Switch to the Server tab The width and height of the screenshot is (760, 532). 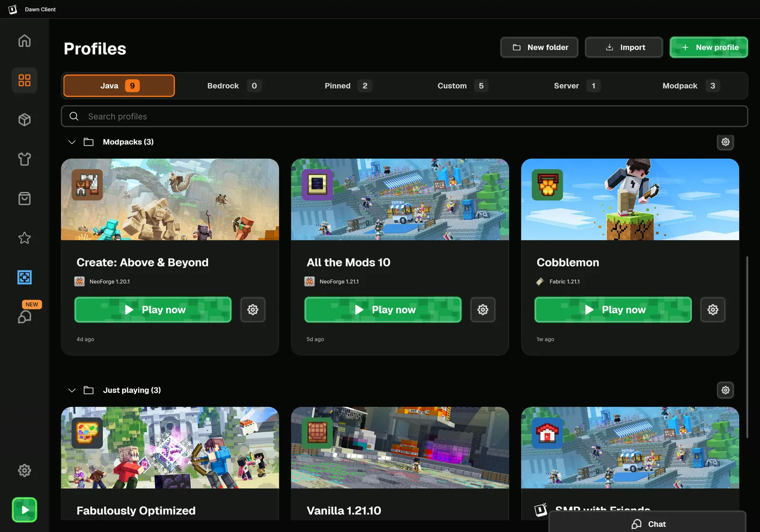point(576,86)
